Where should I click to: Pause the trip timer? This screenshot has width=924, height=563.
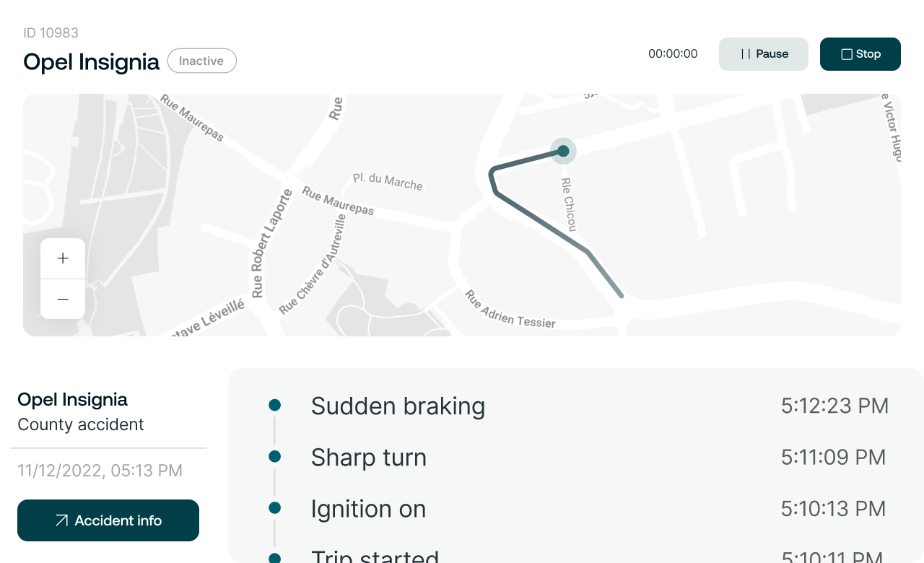763,54
